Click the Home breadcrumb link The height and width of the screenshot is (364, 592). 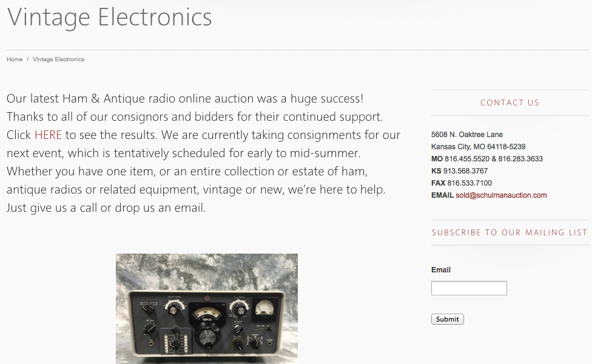(x=15, y=59)
